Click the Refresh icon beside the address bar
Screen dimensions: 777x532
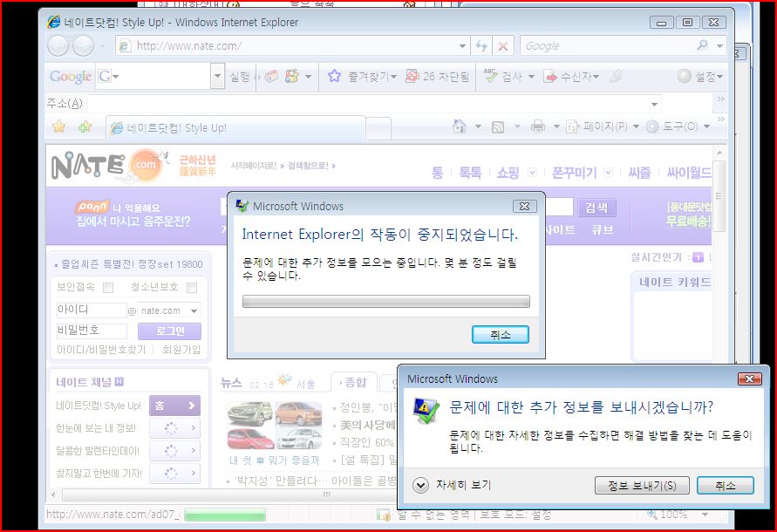pyautogui.click(x=481, y=46)
